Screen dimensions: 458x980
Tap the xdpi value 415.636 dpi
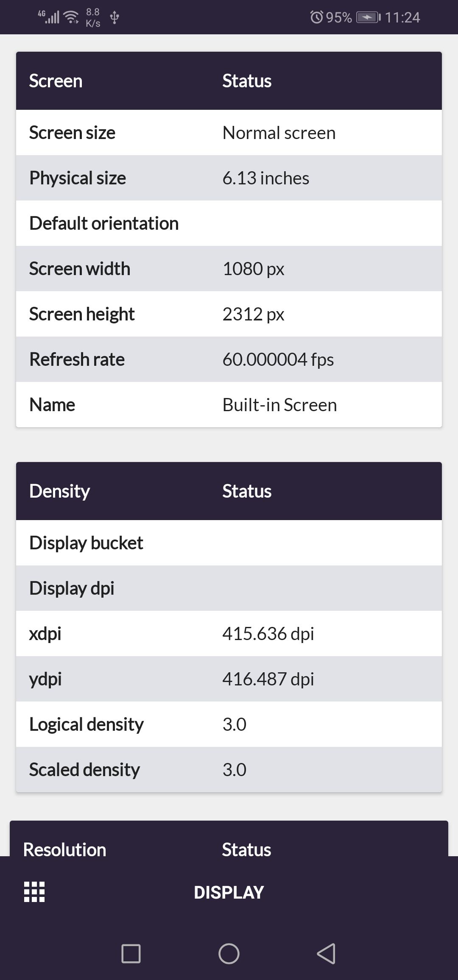pyautogui.click(x=268, y=634)
